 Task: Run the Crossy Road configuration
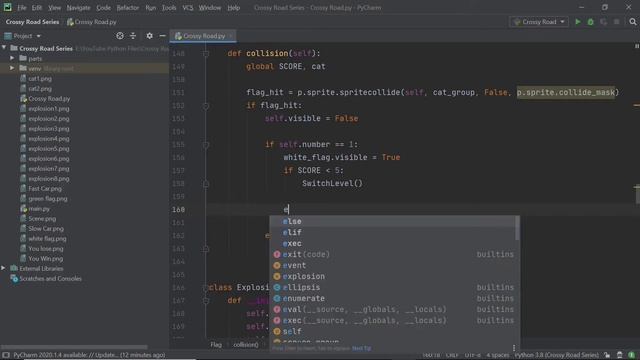[x=578, y=22]
